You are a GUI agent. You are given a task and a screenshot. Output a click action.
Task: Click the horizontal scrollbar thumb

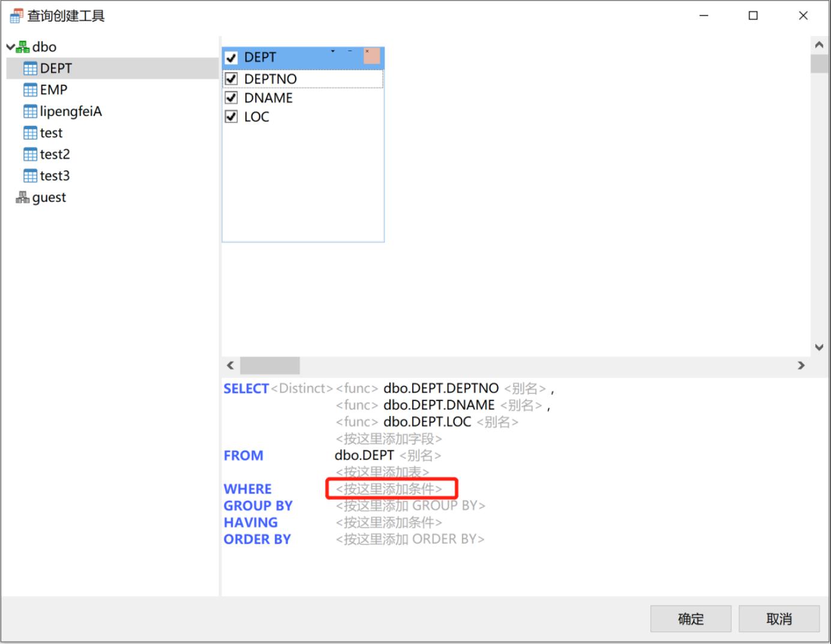coord(270,365)
